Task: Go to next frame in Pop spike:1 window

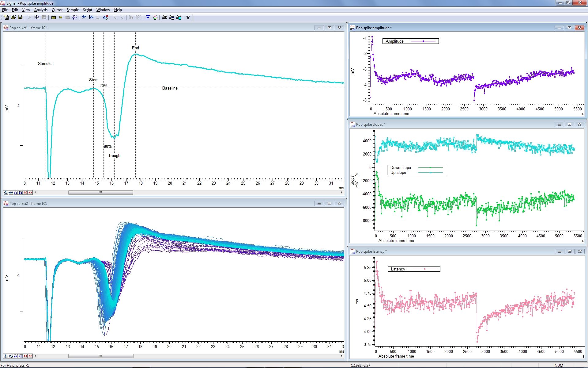Action: pos(30,193)
